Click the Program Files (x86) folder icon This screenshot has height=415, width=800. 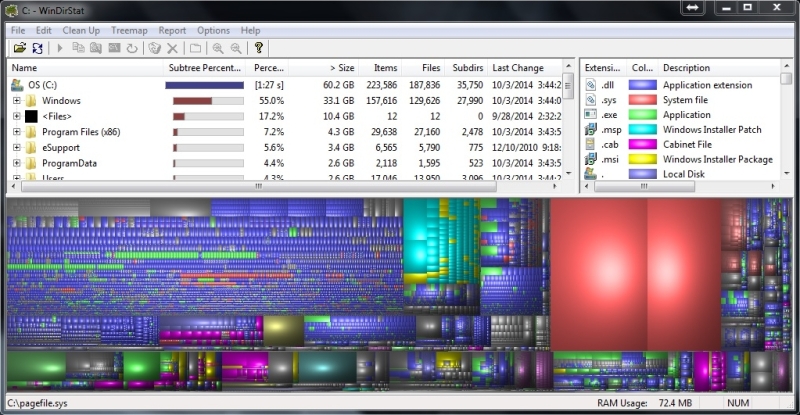[x=31, y=132]
